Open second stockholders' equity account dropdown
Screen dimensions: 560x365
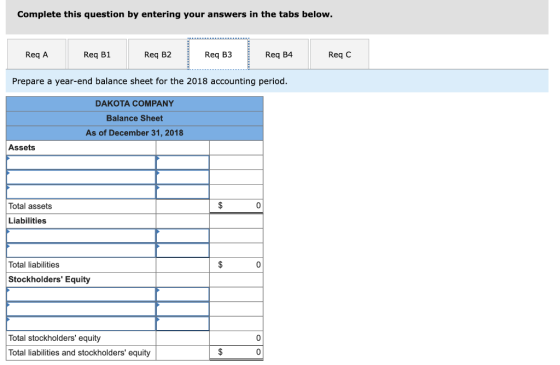coord(81,309)
